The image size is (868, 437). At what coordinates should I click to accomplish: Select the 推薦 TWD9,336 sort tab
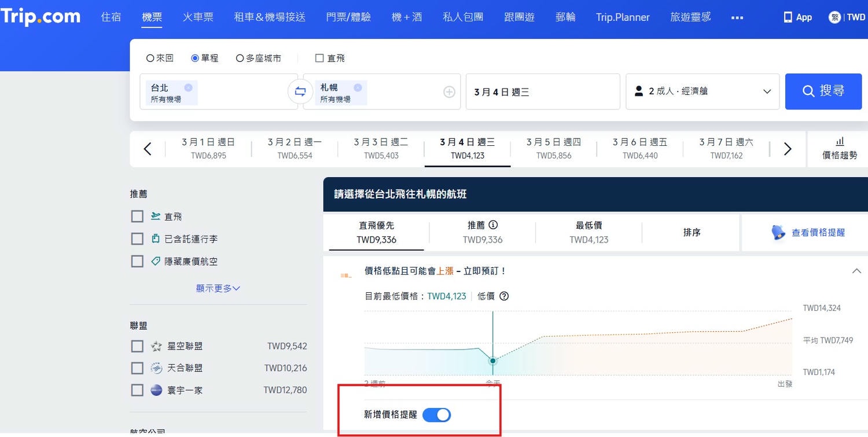pos(483,232)
